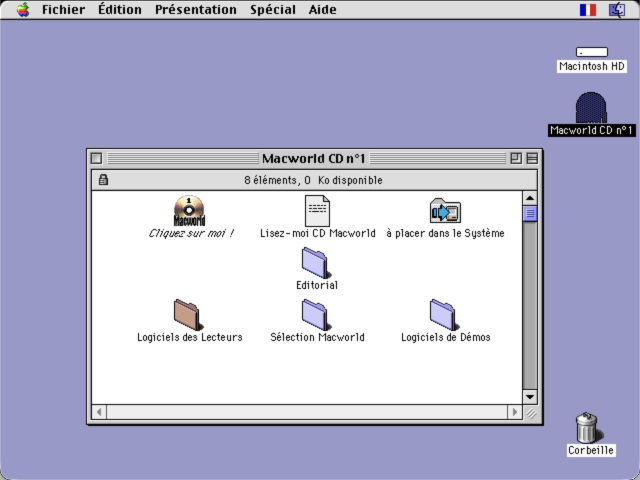Screen dimensions: 640x480
Task: Click the Logiciels des Lecteurs label
Action: 190,337
